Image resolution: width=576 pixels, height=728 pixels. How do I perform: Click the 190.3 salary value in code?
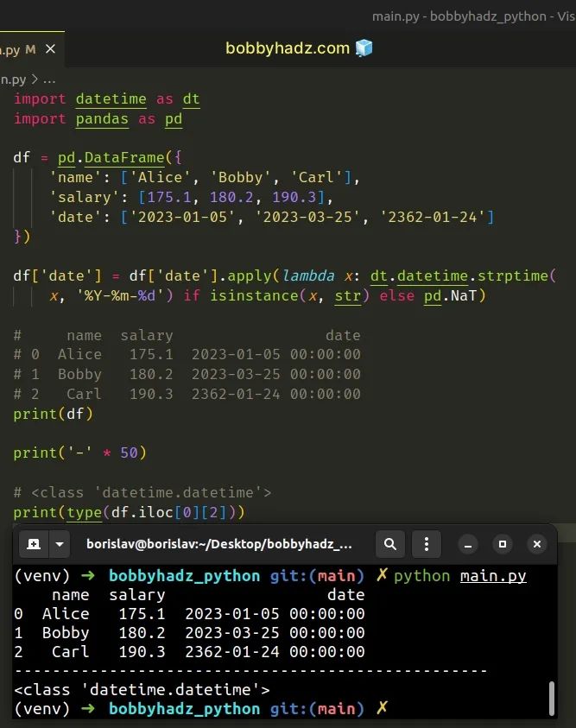point(294,197)
